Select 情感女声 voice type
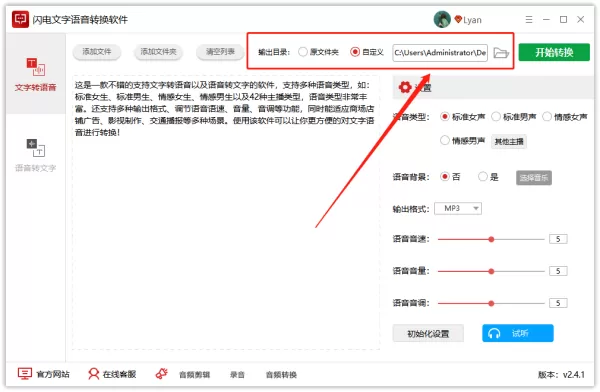 point(564,117)
